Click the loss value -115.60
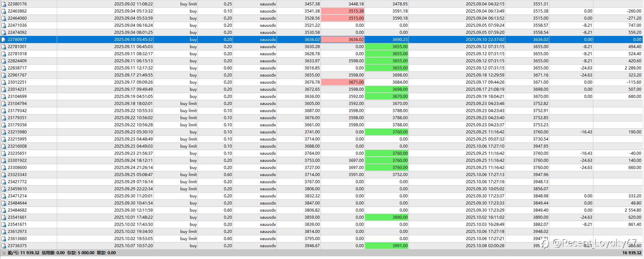 (634, 82)
